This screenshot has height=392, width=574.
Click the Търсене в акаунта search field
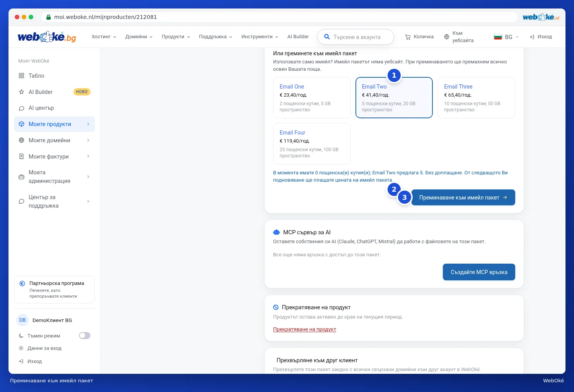pos(355,37)
